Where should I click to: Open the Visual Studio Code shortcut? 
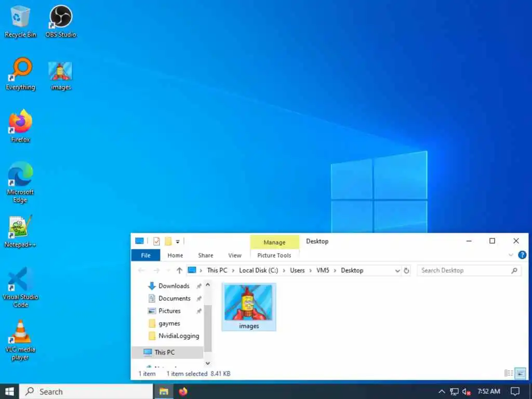20,288
